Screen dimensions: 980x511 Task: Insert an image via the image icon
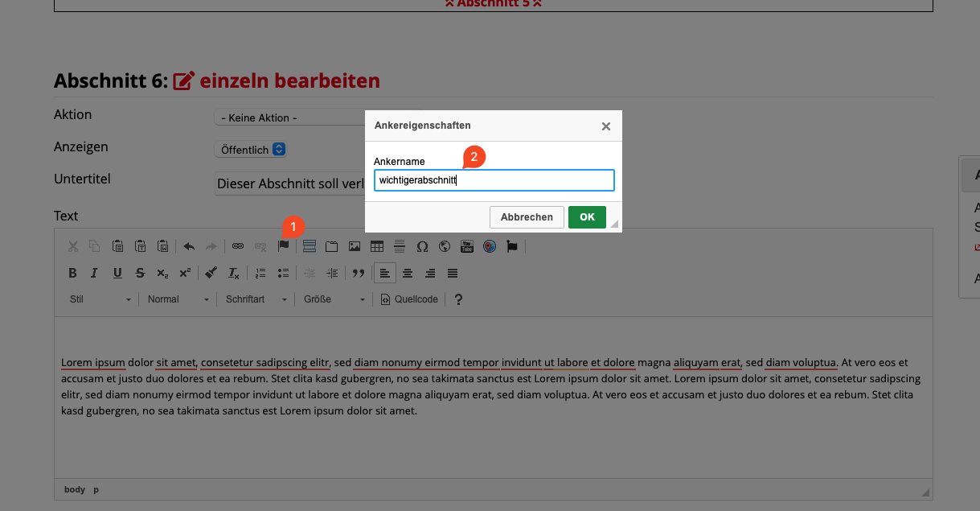tap(355, 246)
